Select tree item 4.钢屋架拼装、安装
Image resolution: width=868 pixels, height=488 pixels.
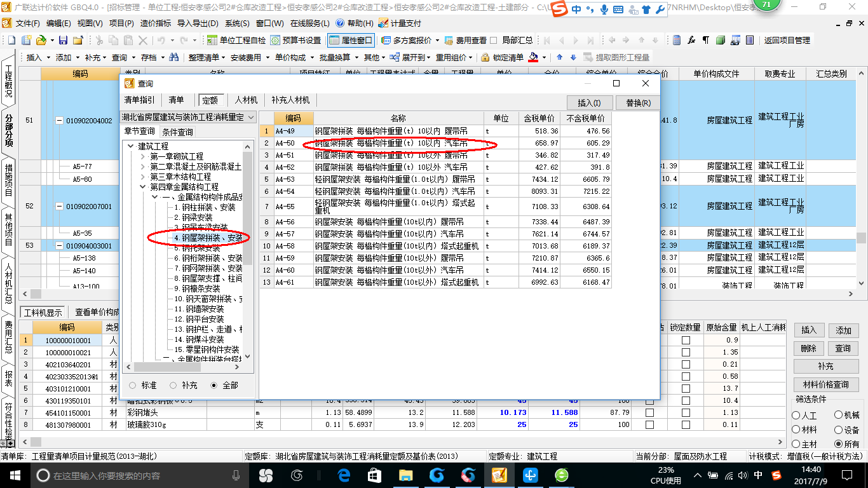pyautogui.click(x=208, y=238)
